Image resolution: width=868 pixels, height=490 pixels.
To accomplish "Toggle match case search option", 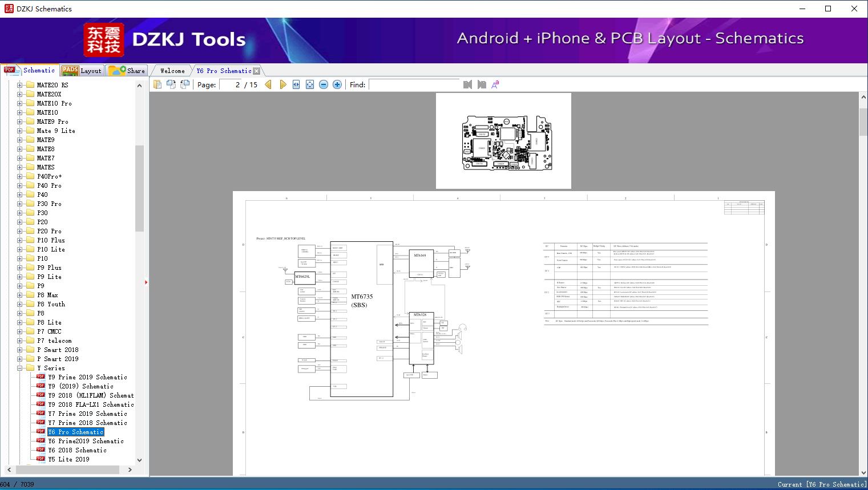I will point(495,84).
